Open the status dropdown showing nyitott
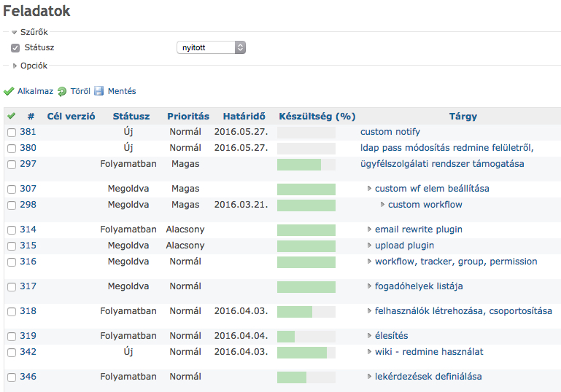The height and width of the screenshot is (392, 561). (x=211, y=47)
